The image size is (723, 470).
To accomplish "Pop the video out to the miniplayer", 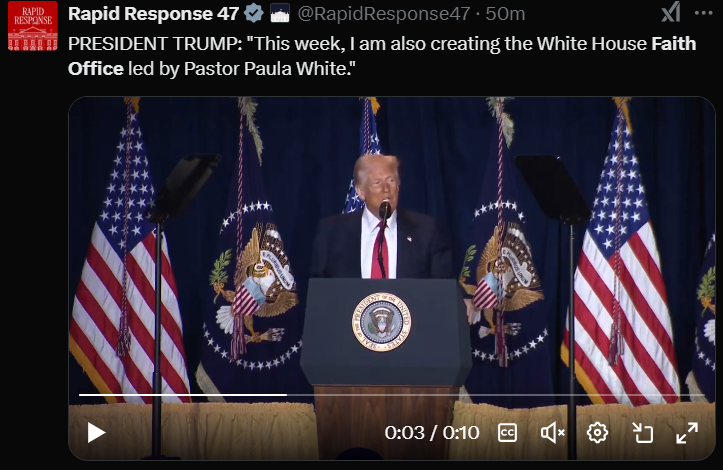I will coord(642,433).
